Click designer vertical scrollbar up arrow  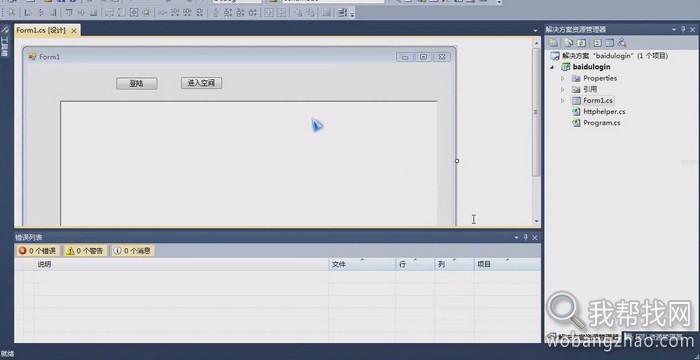(x=536, y=43)
